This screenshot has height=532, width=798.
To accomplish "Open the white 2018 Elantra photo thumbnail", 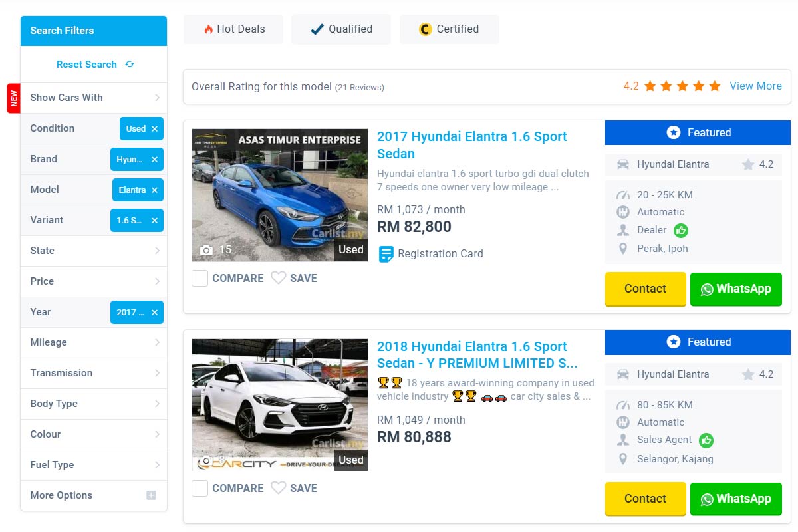I will [280, 405].
